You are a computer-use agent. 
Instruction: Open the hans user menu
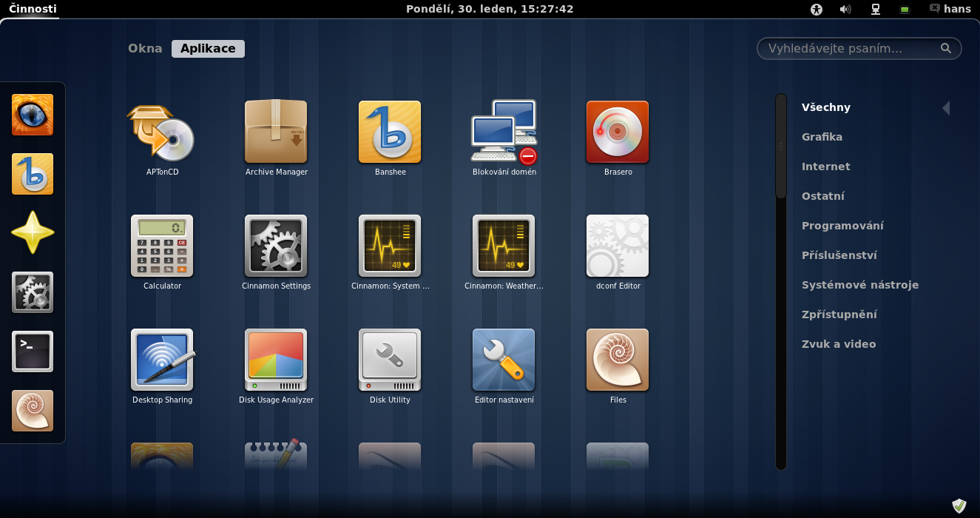(x=950, y=9)
